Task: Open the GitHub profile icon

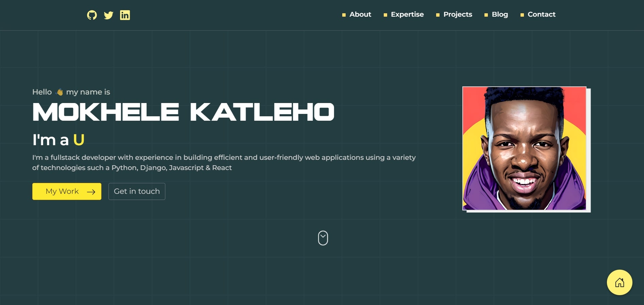Action: tap(92, 15)
